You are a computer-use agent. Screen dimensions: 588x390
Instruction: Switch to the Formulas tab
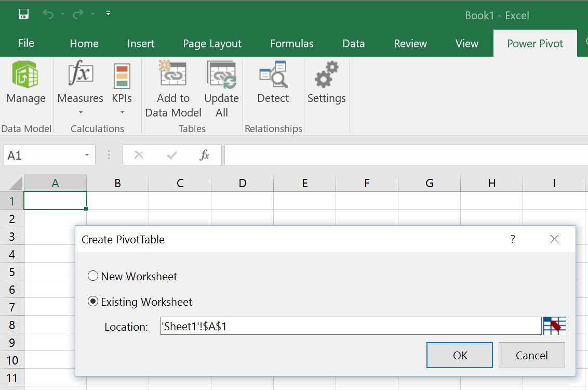[291, 43]
